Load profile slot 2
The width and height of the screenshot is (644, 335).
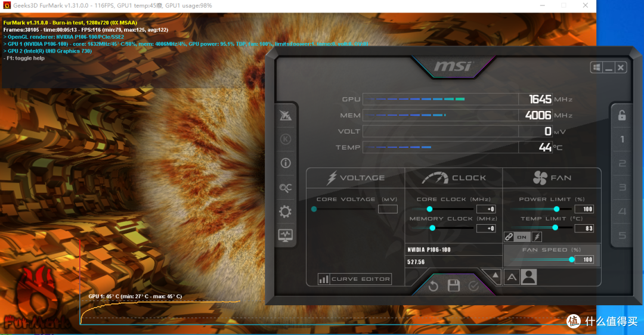(622, 163)
